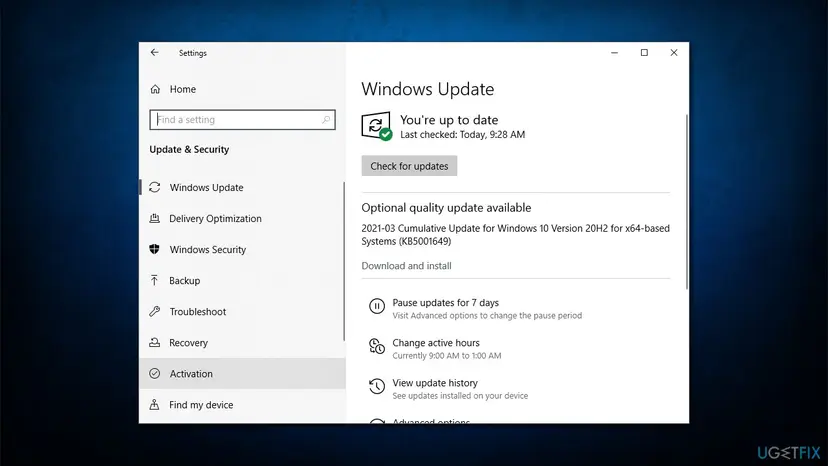The height and width of the screenshot is (466, 828).
Task: Click the up-to-date status sync icon
Action: tap(377, 126)
